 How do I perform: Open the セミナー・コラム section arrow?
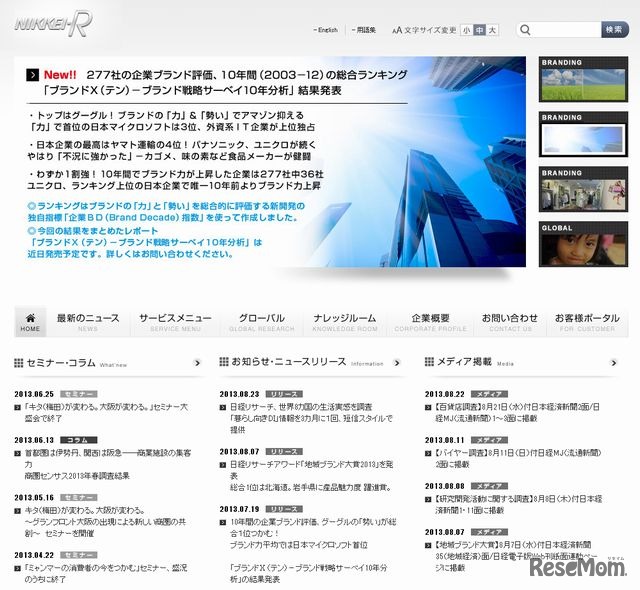point(198,363)
